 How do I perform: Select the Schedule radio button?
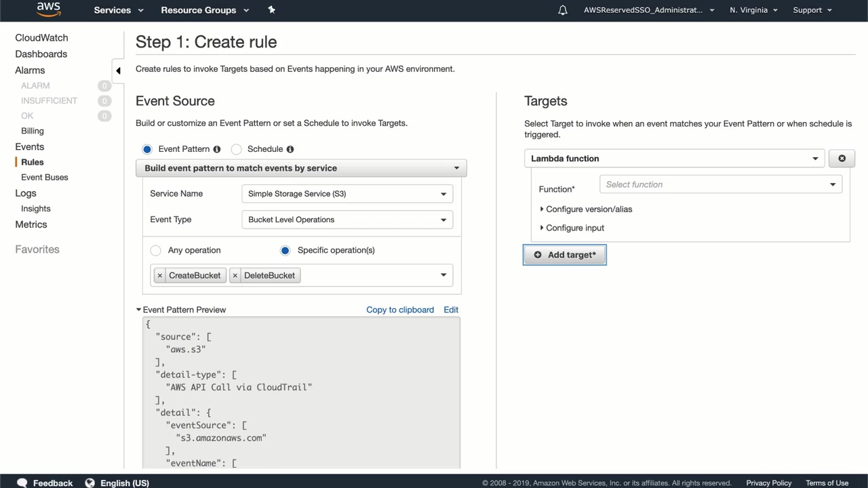click(x=237, y=149)
